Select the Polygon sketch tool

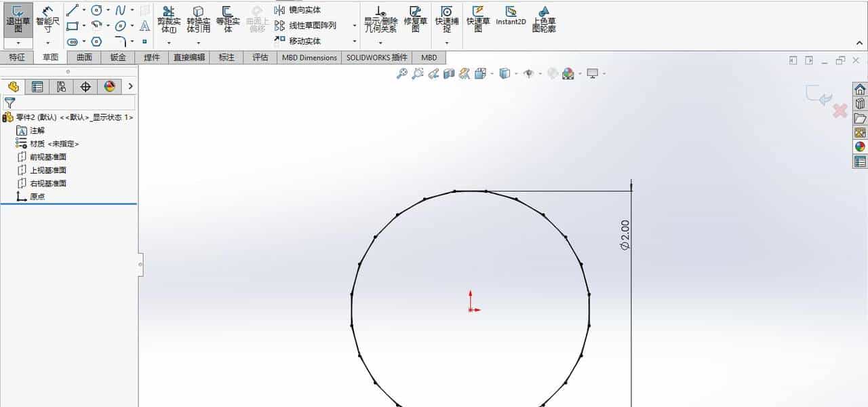pos(96,40)
